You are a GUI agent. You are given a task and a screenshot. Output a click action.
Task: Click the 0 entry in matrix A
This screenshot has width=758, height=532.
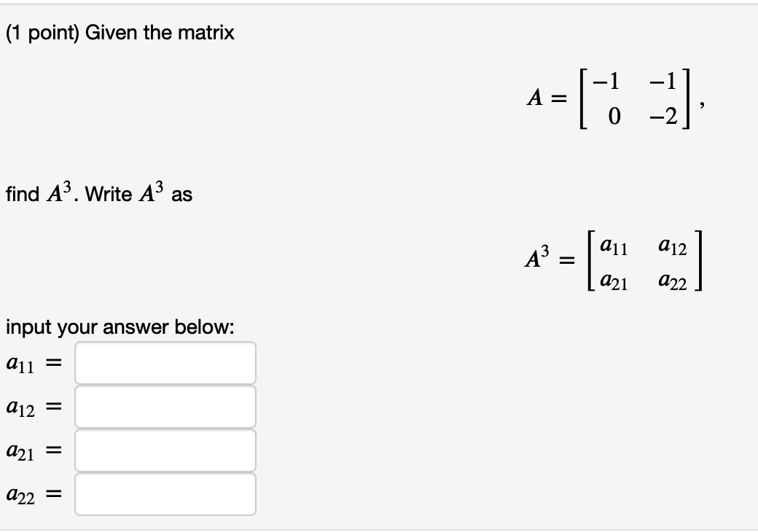[x=614, y=117]
